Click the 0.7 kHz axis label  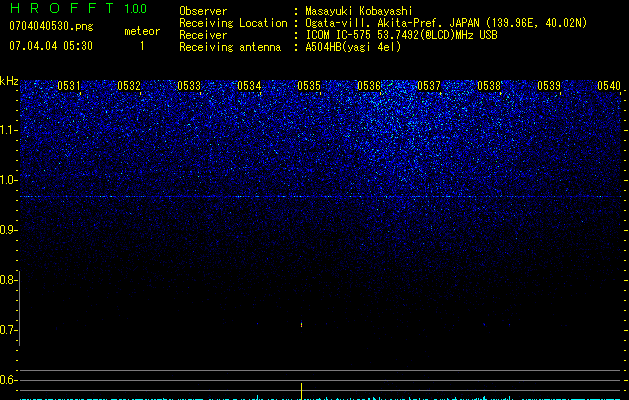click(x=8, y=330)
